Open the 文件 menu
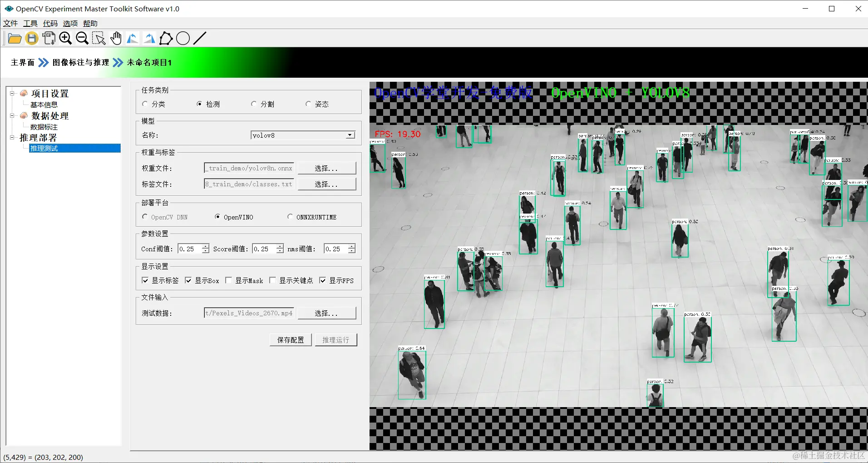The width and height of the screenshot is (868, 463). tap(10, 24)
